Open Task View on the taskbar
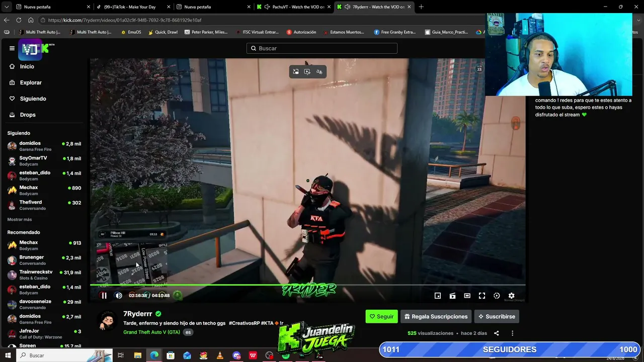Image resolution: width=644 pixels, height=362 pixels. pyautogui.click(x=121, y=355)
